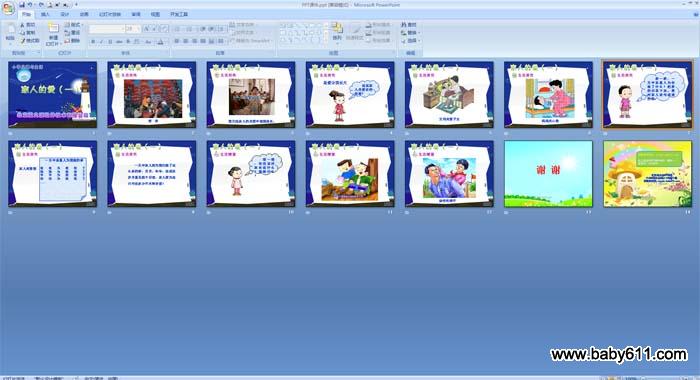This screenshot has height=380, width=700.
Task: Expand the Replace dropdown arrow
Action: click(419, 33)
